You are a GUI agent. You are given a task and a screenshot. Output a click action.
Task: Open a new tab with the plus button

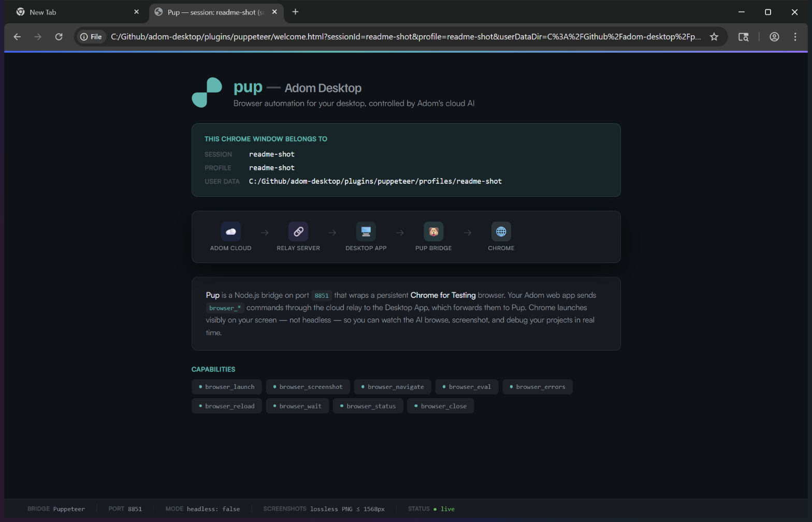point(295,12)
